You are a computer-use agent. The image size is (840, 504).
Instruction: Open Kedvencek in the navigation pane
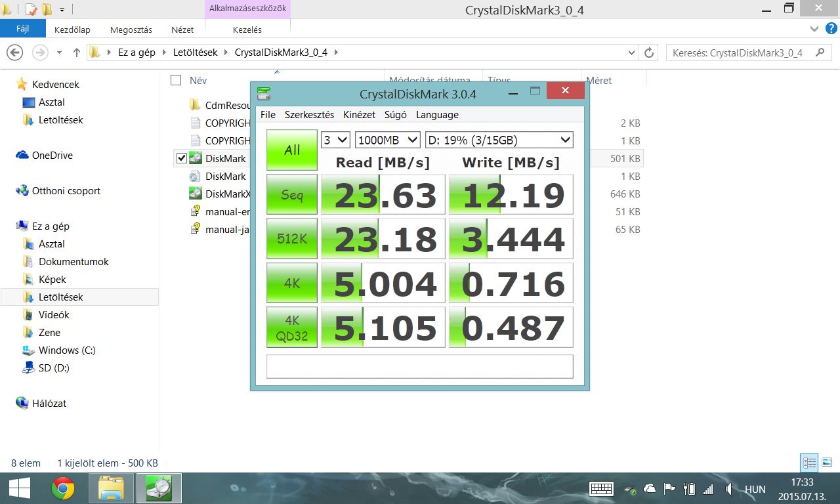click(x=56, y=84)
